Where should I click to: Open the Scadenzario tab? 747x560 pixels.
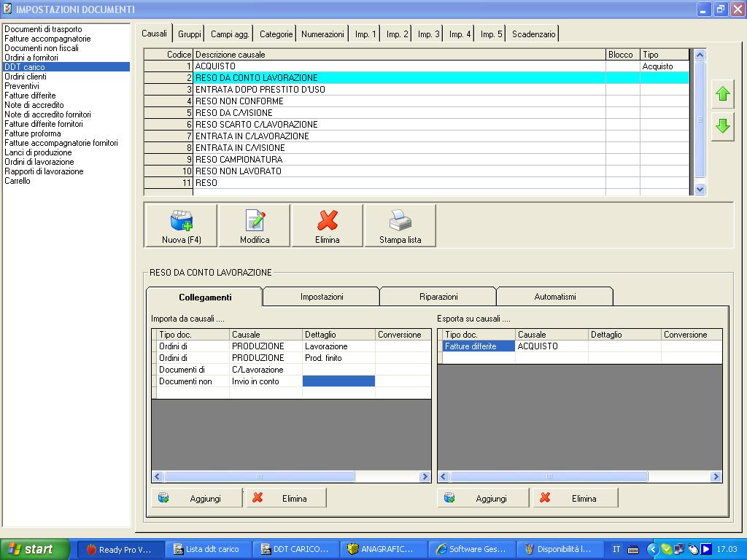[533, 34]
